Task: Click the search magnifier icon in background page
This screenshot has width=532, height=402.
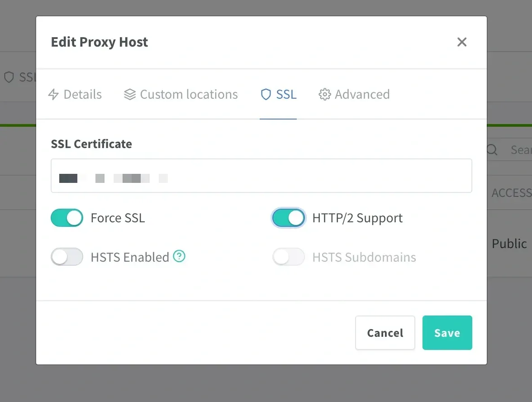Action: (x=492, y=149)
